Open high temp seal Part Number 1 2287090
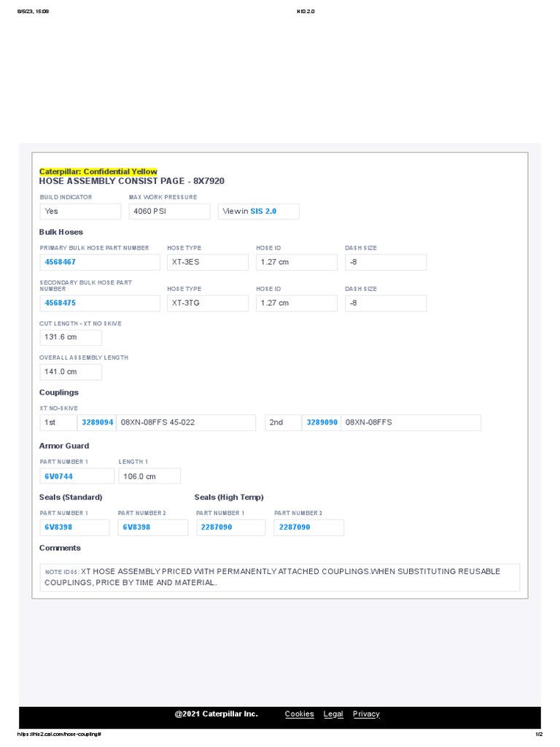This screenshot has height=747, width=560. 217,527
